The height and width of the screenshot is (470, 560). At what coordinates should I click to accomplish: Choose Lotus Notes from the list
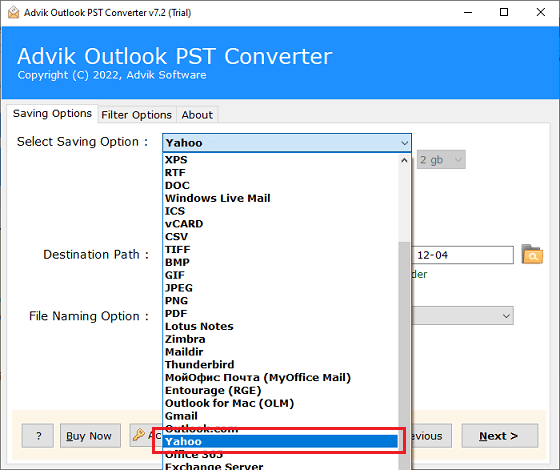click(280, 326)
